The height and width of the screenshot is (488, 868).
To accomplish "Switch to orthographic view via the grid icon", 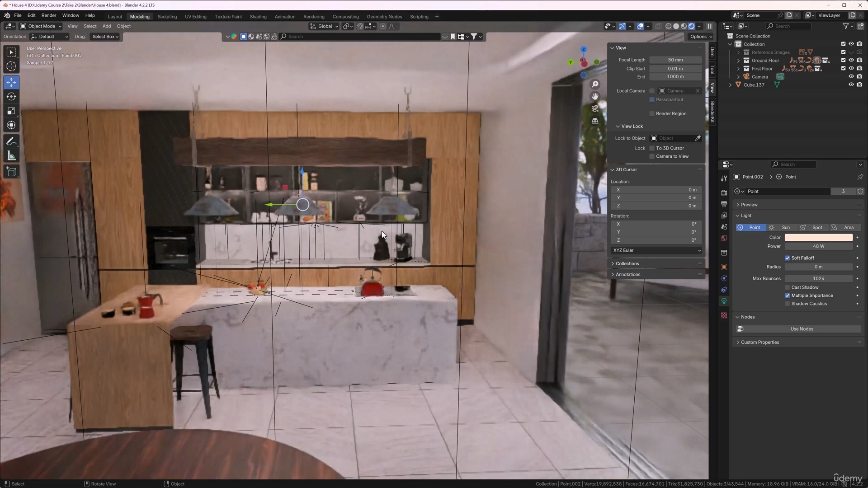I will pyautogui.click(x=595, y=121).
